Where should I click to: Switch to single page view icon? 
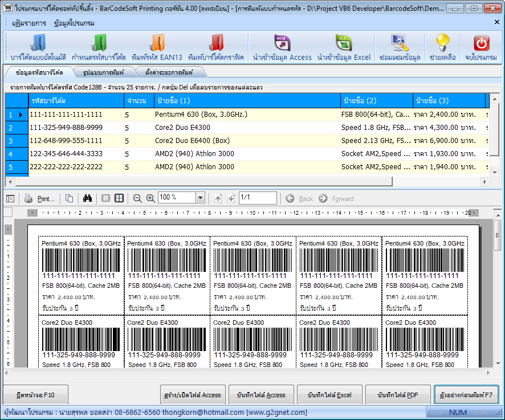tap(105, 198)
